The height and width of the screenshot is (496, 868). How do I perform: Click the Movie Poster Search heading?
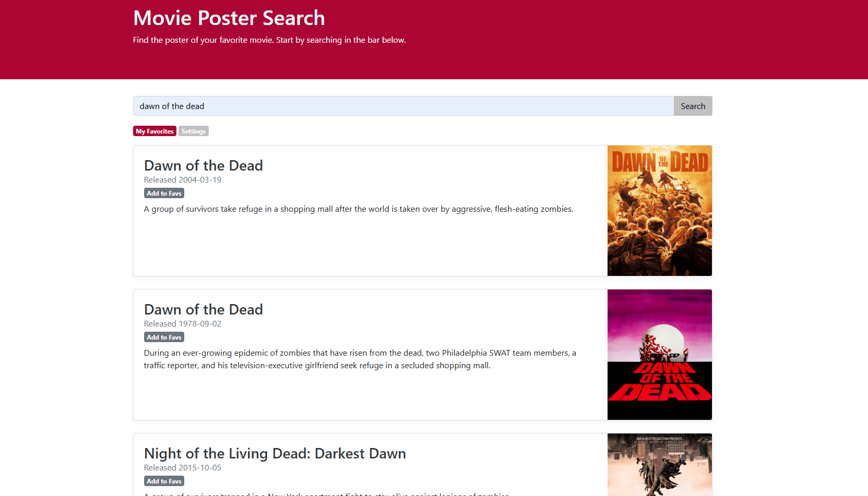pyautogui.click(x=229, y=18)
